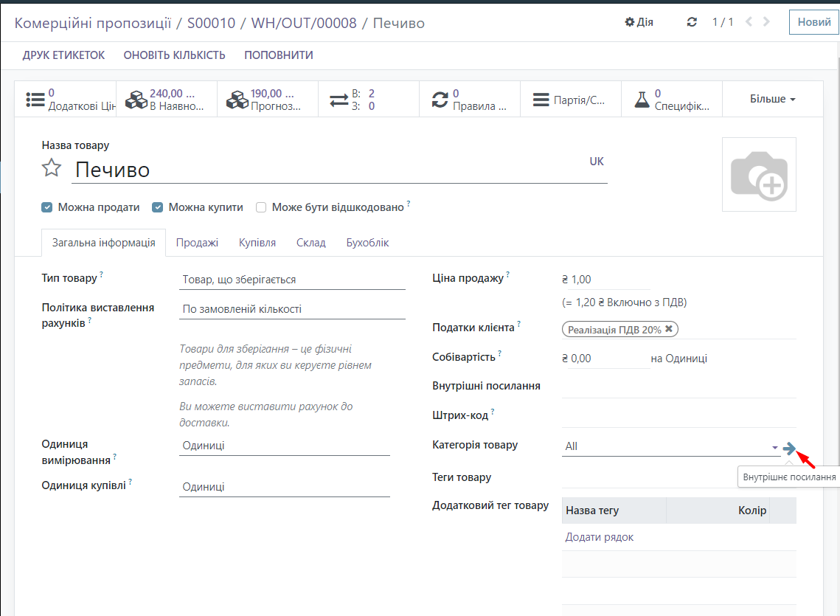Toggle the Можна купити checkbox
This screenshot has height=616, width=840.
pyautogui.click(x=157, y=208)
